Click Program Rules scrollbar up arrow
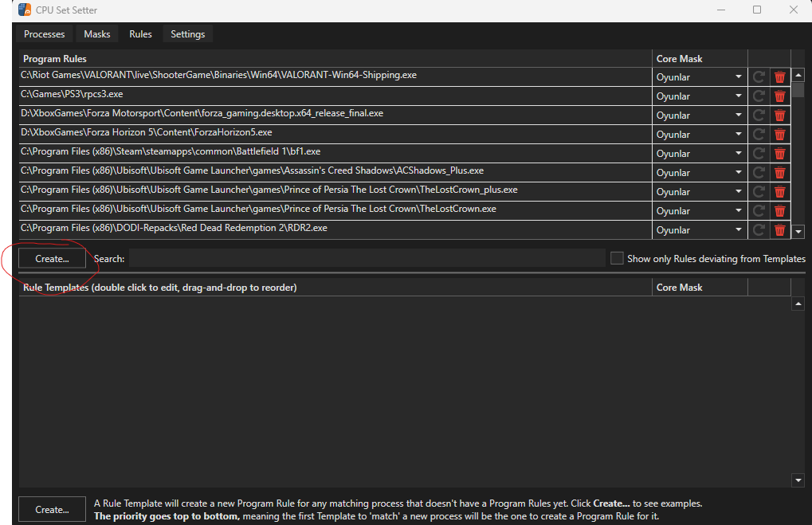Viewport: 812px width, 525px height. coord(798,76)
